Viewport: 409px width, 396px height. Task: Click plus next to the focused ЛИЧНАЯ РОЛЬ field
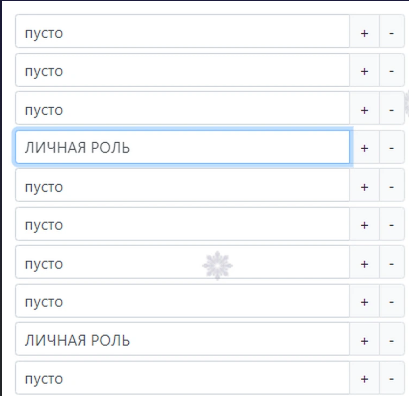pos(366,147)
